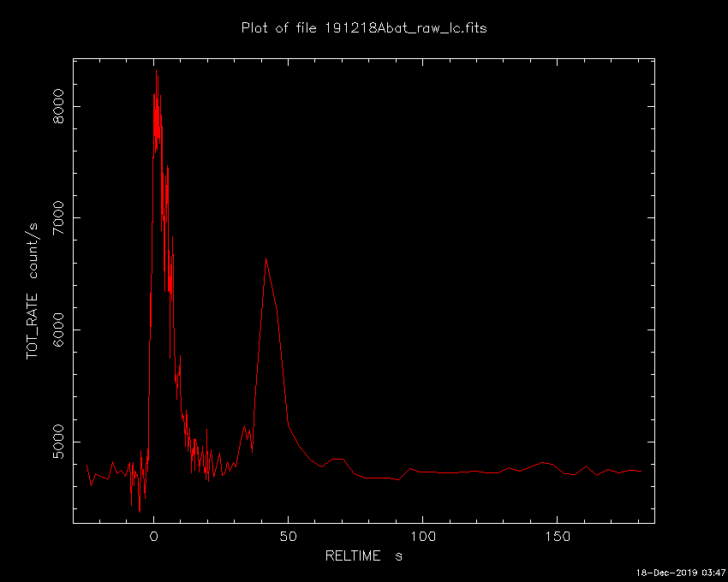Image resolution: width=728 pixels, height=582 pixels.
Task: Click the 'RELTIME s' x-axis label
Action: pyautogui.click(x=363, y=556)
